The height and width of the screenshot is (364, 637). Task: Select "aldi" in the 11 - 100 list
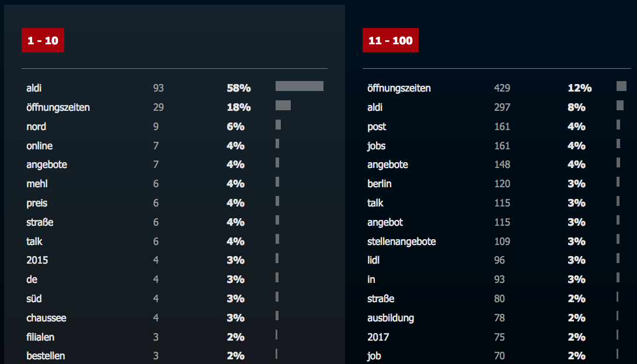[x=375, y=107]
